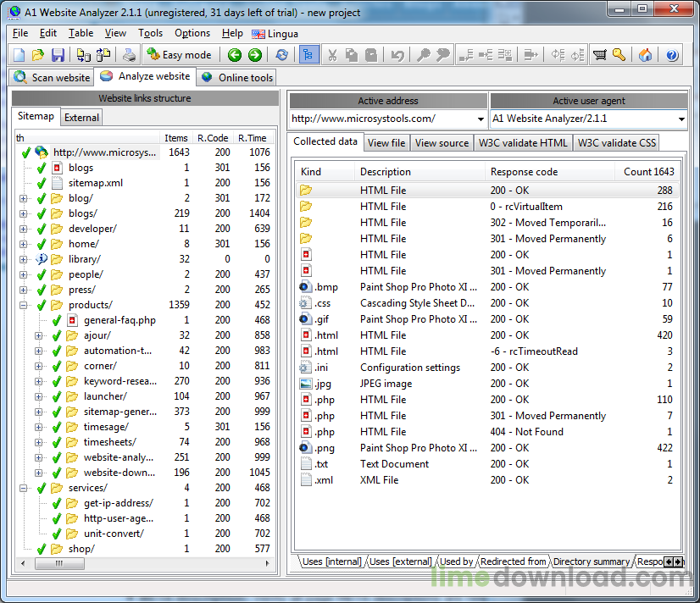The image size is (700, 603).
Task: Toggle Easy mode button
Action: tap(180, 55)
